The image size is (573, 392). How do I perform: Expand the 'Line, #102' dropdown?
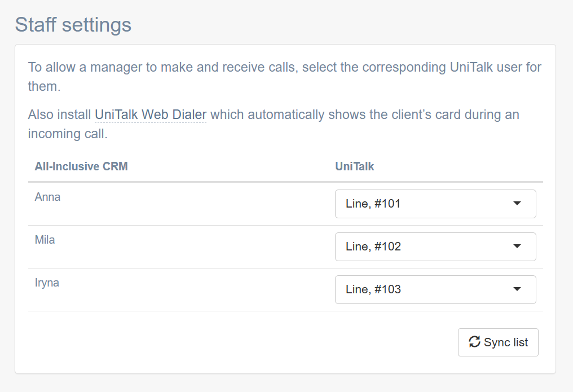(x=435, y=246)
